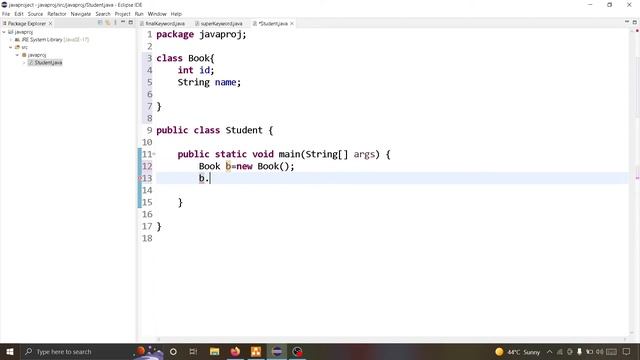Select the javaproj package in tree

tap(33, 55)
